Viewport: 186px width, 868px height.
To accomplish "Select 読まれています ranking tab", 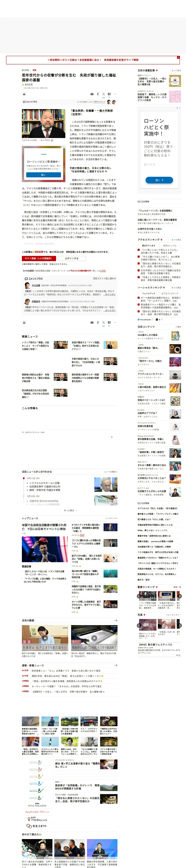I will click(x=148, y=245).
